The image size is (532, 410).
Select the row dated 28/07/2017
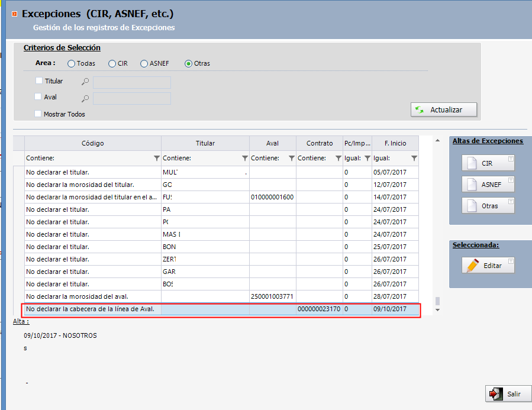point(221,296)
